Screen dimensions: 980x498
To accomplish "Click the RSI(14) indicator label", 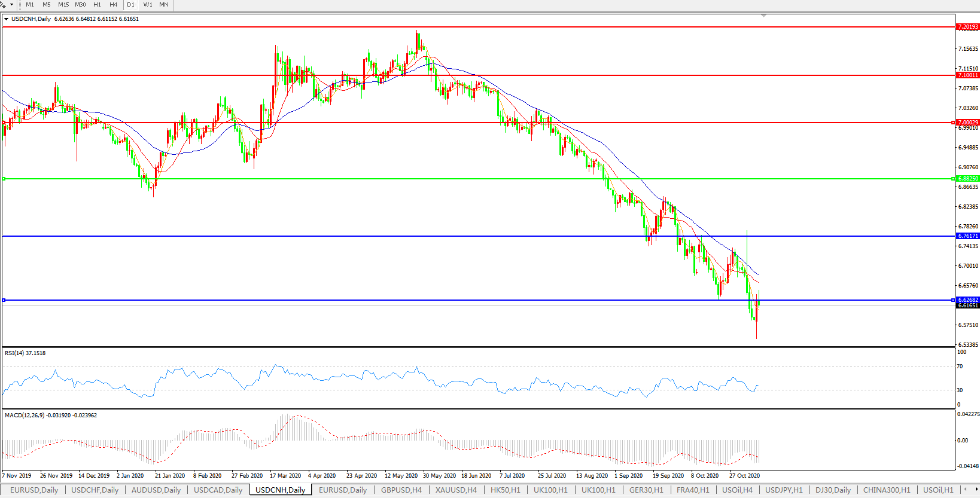I will (x=25, y=353).
